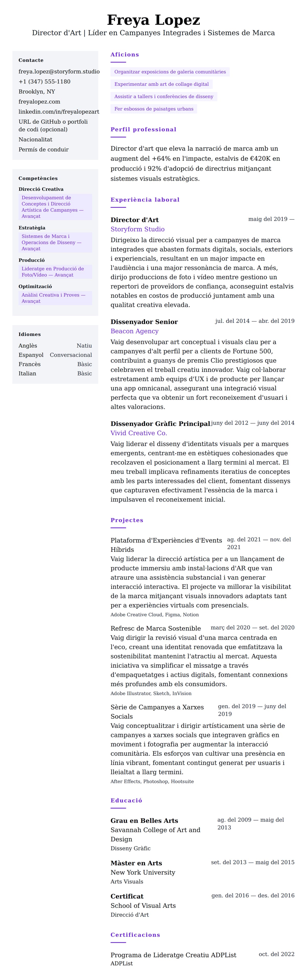Click the 'Refresc de Marca Sostenible' project title
The width and height of the screenshot is (307, 980).
pos(155,628)
